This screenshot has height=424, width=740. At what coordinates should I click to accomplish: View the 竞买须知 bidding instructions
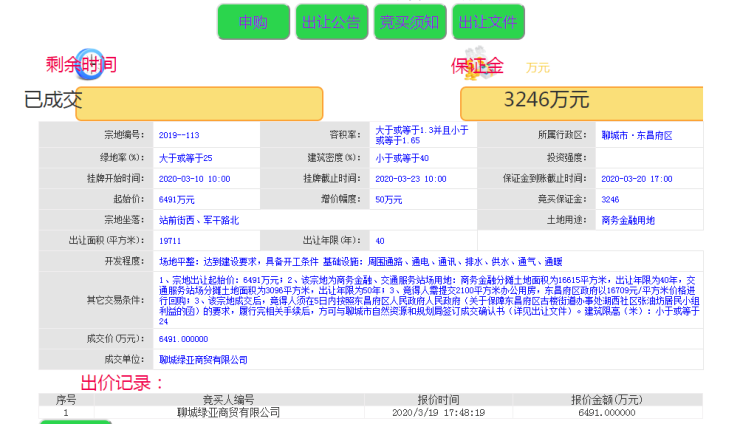(x=409, y=22)
